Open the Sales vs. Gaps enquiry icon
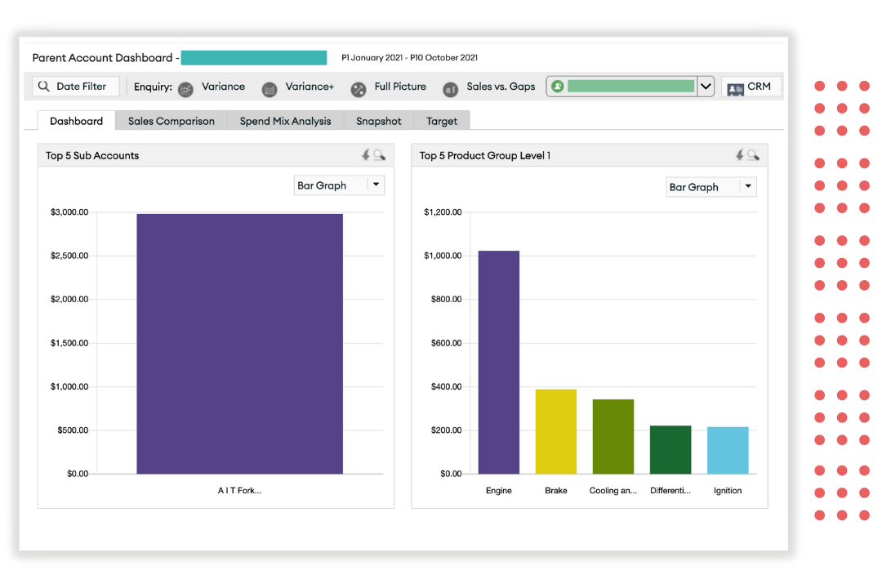The width and height of the screenshot is (882, 588). [450, 88]
